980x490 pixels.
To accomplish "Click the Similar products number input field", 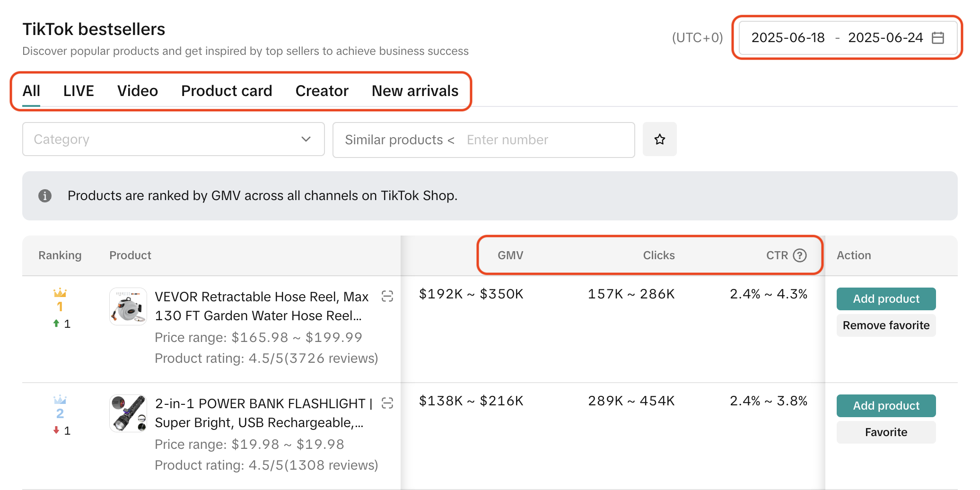I will coord(544,140).
